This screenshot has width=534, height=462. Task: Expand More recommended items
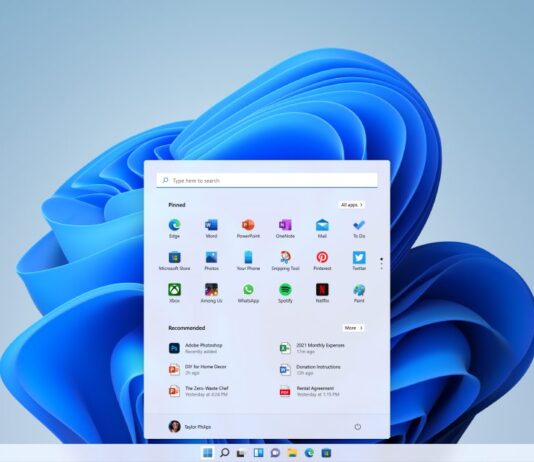point(353,328)
